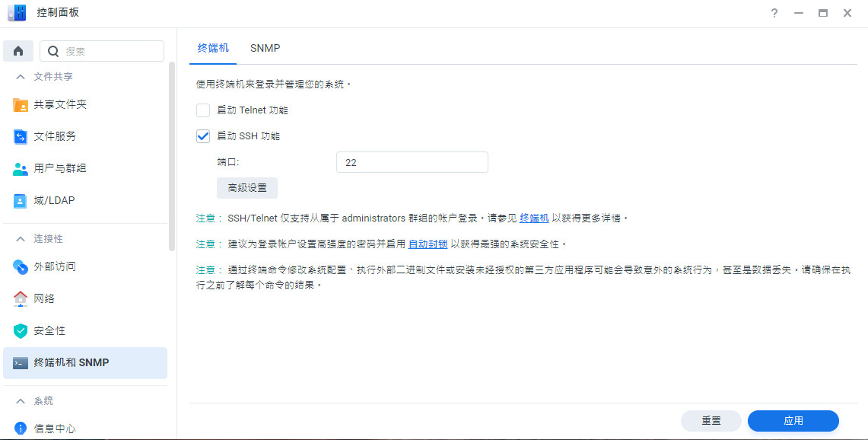The image size is (868, 440).
Task: Click the home icon in sidebar
Action: 18,51
